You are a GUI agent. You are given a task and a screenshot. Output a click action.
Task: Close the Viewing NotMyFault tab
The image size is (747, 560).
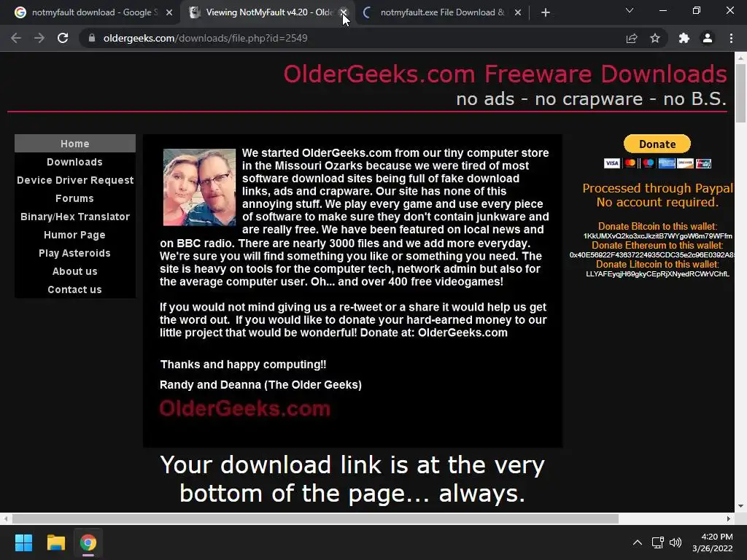[x=343, y=12]
